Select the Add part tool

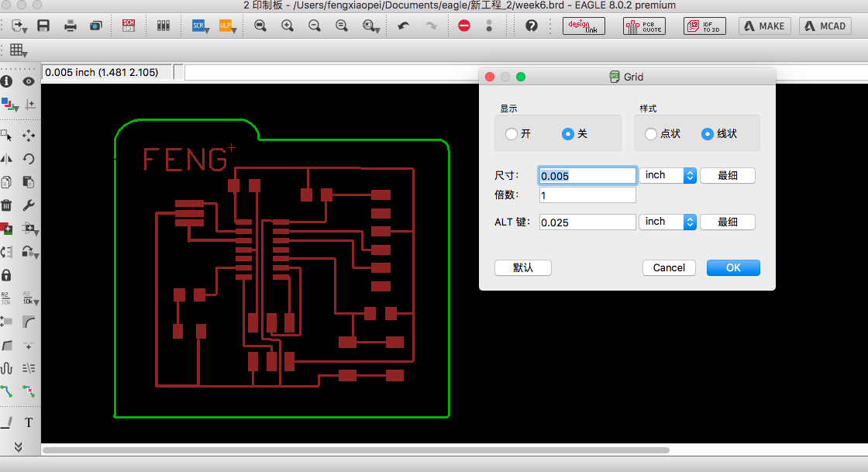(x=7, y=228)
